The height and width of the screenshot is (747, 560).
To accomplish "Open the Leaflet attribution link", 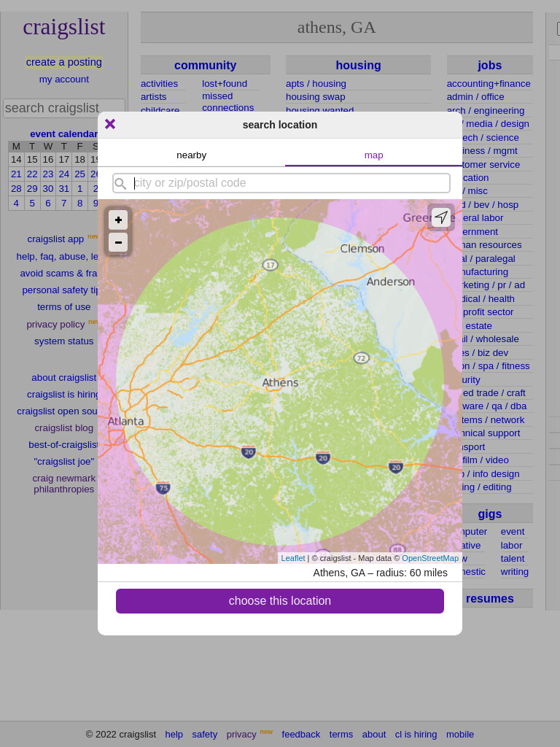I will pyautogui.click(x=293, y=558).
